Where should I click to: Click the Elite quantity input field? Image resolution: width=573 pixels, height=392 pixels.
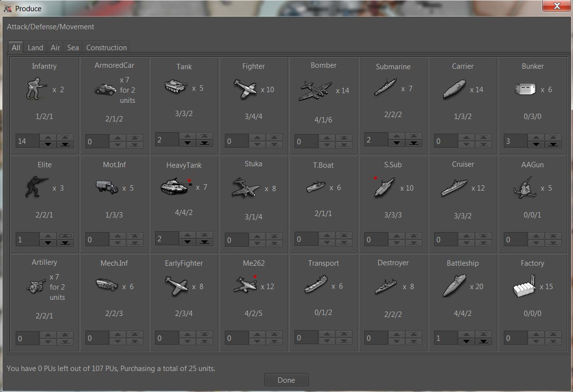[27, 239]
